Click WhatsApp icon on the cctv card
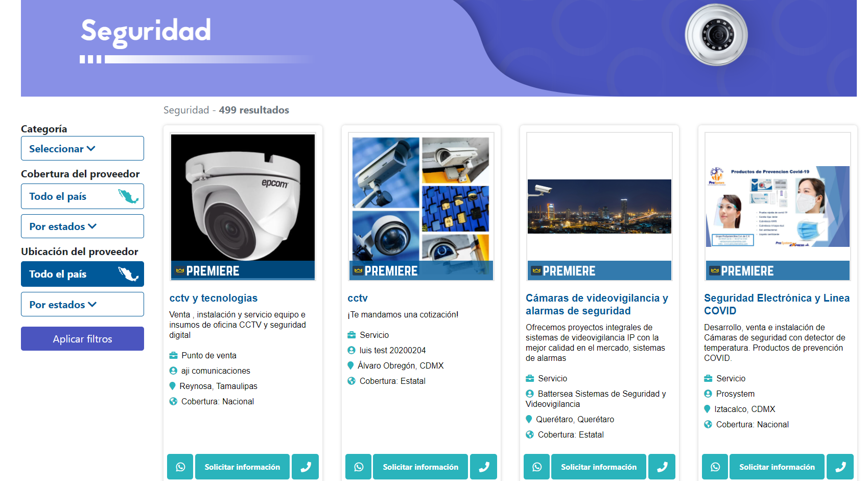 point(359,467)
